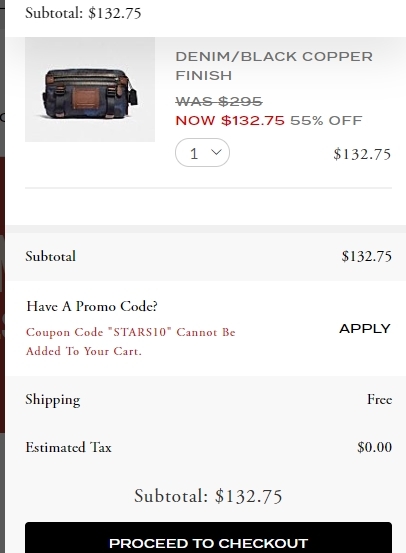Click the STARS10 coupon error message
406x553 pixels.
131,341
